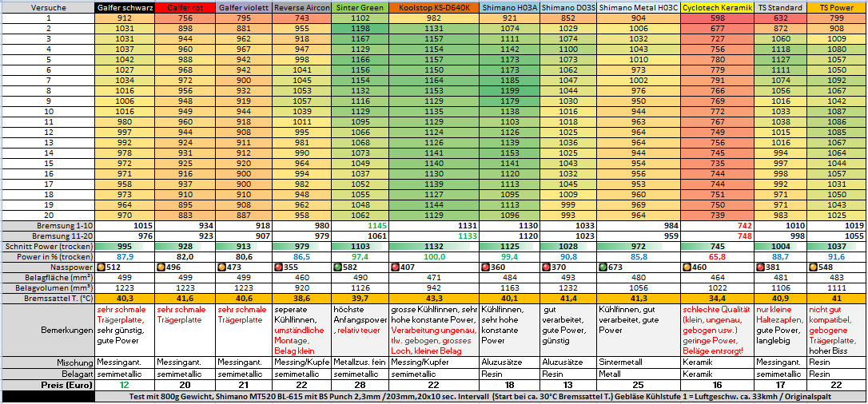Click the Belagart cell 'Metall'
The image size is (868, 404).
(639, 374)
